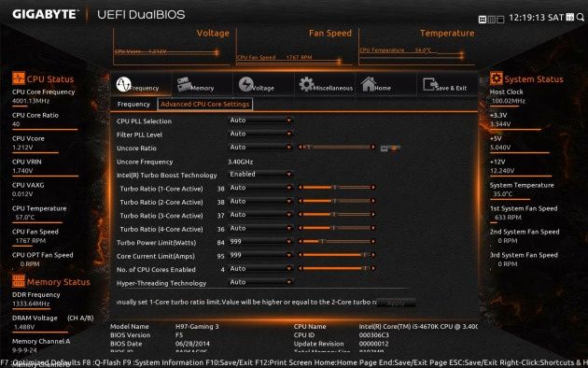
Task: Open the Hyper-Threading Technology dropdown
Action: [x=259, y=282]
